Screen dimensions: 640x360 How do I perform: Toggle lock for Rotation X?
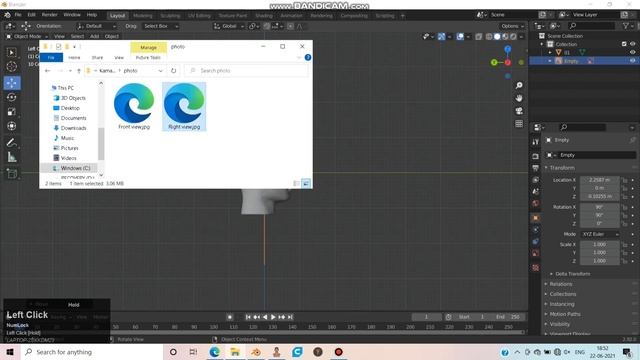[x=624, y=207]
